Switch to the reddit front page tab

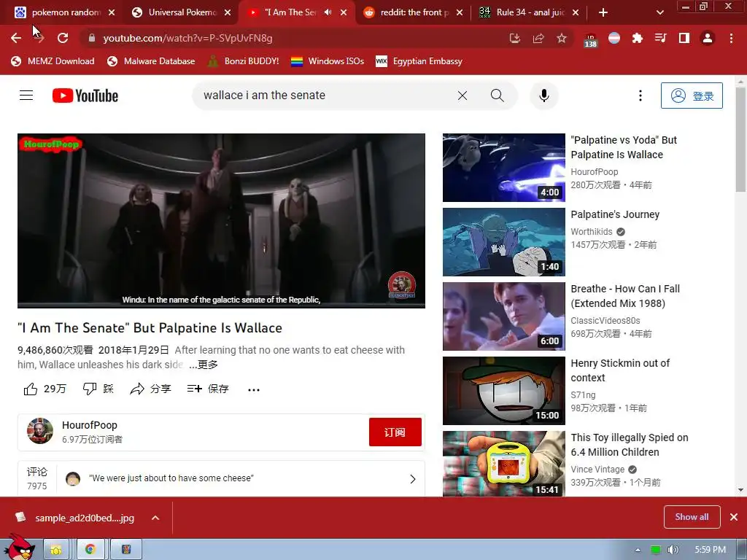[x=413, y=12]
